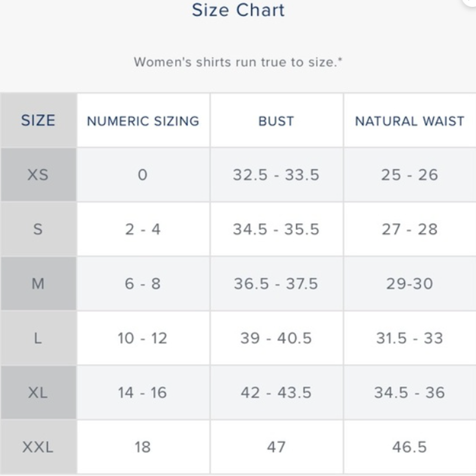Viewport: 476px width, 476px height.
Task: Choose the L size row label
Action: pos(38,338)
